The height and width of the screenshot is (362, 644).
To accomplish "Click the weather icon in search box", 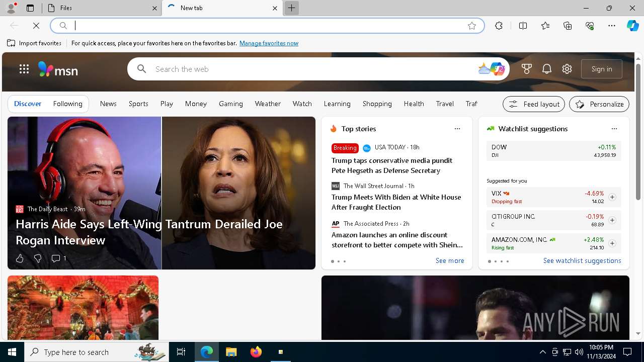I will [x=484, y=69].
